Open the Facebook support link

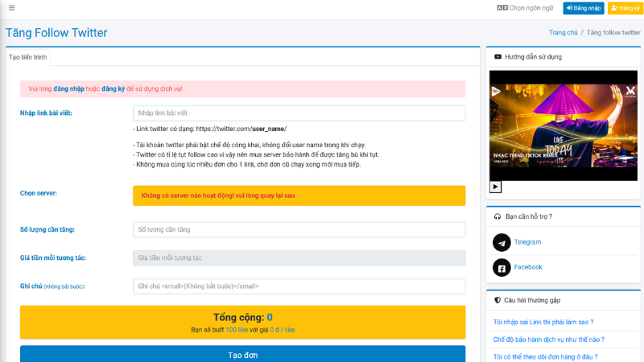click(x=528, y=267)
